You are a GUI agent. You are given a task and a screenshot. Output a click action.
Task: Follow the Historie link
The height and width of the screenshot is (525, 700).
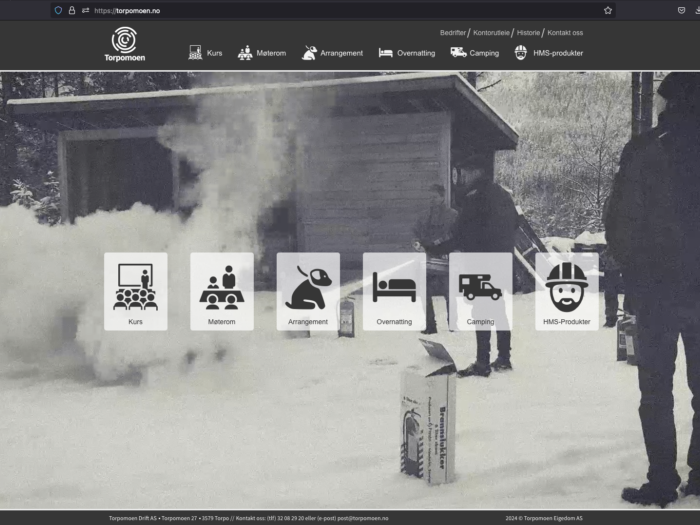(x=528, y=33)
